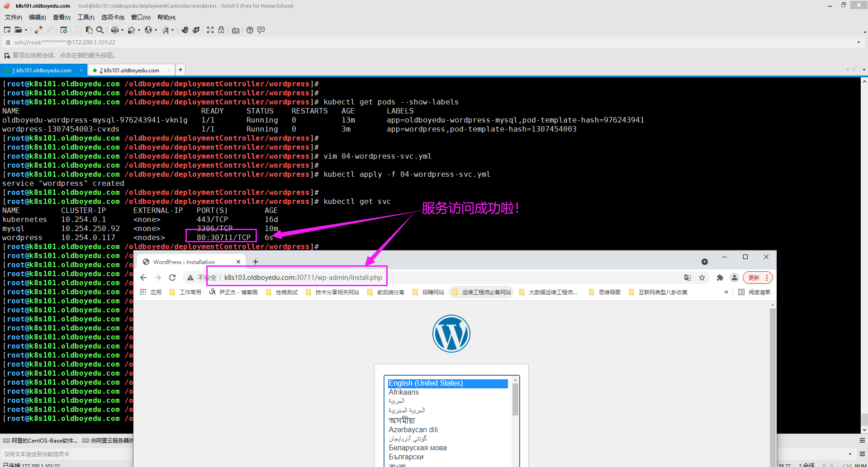Image resolution: width=868 pixels, height=467 pixels.
Task: Open the Chrome extensions puzzle icon
Action: [720, 278]
